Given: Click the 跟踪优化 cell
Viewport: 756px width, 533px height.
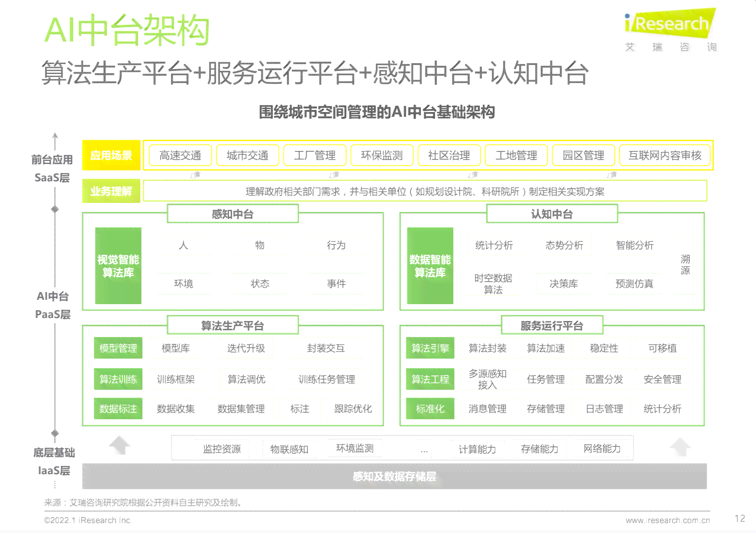Looking at the screenshot, I should point(353,409).
